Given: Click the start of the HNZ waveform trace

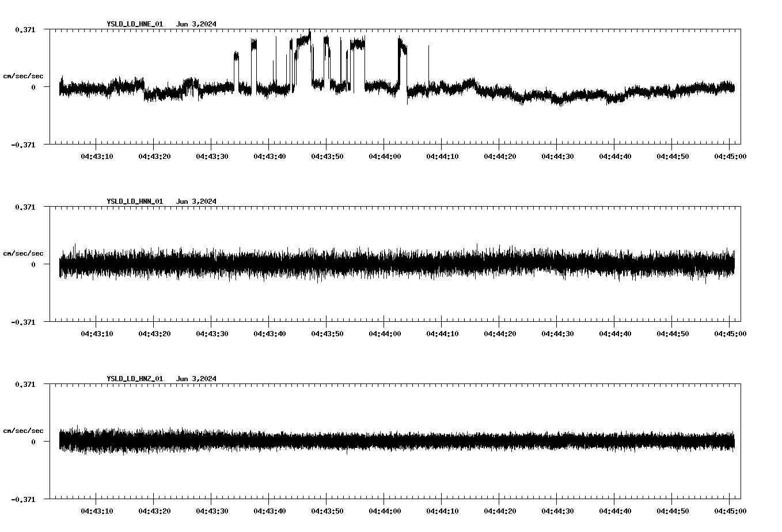Looking at the screenshot, I should 60,440.
